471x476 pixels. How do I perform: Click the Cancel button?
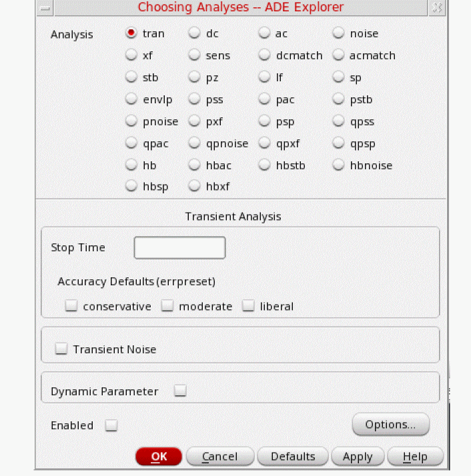point(220,456)
